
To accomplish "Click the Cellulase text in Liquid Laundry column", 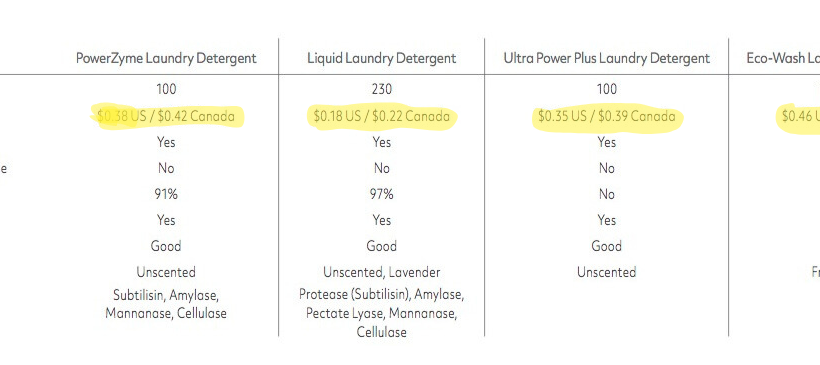I will (x=382, y=332).
